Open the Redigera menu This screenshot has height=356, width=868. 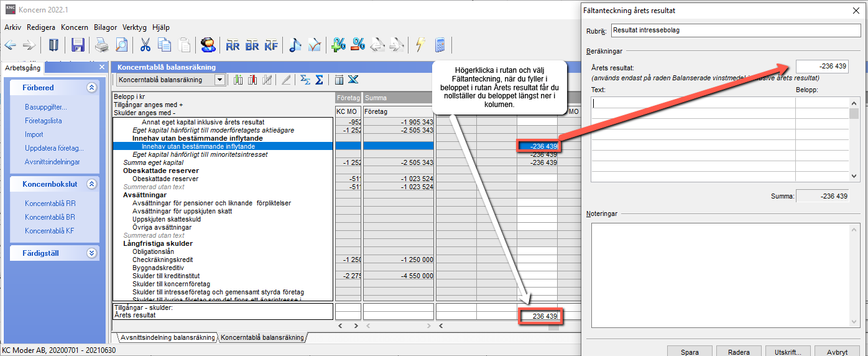click(41, 27)
